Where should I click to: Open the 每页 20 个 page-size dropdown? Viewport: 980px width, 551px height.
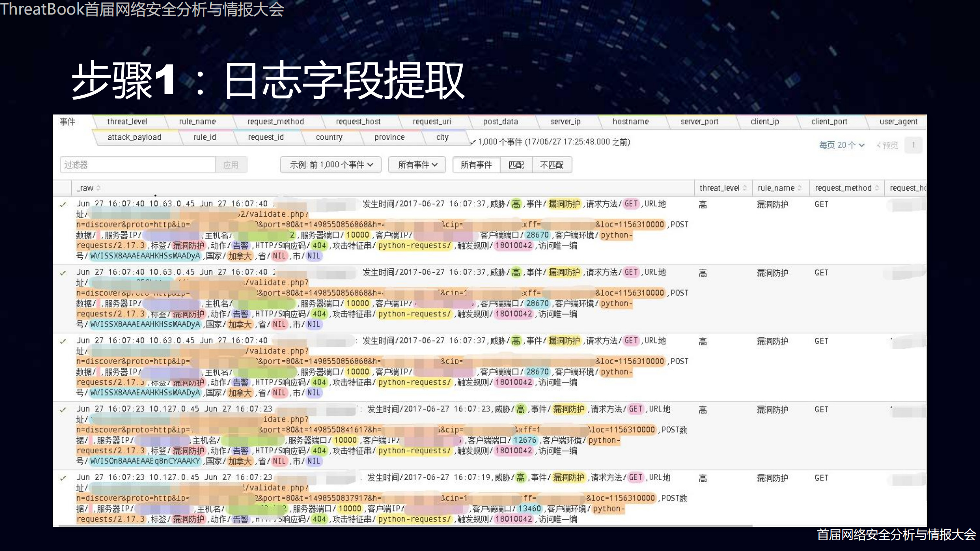point(842,145)
